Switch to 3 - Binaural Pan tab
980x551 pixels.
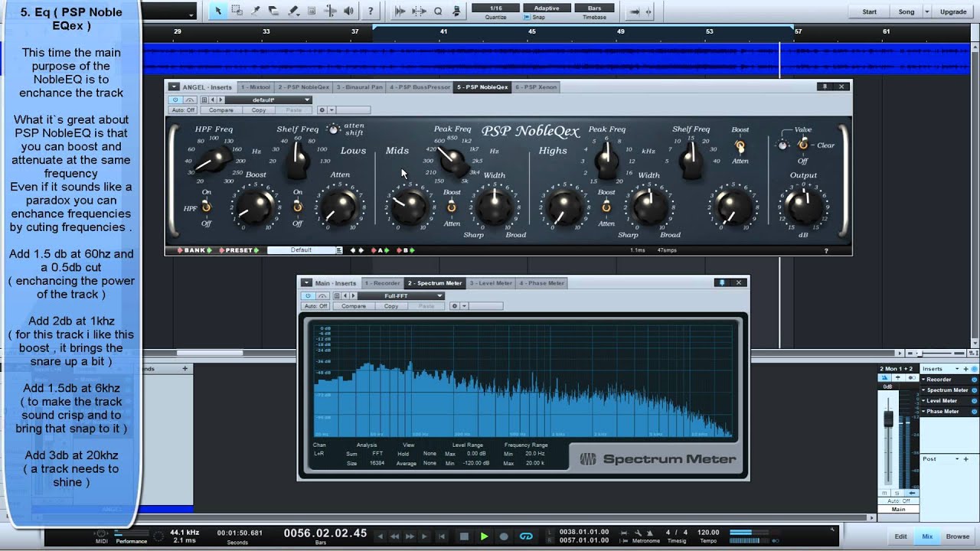[x=359, y=87]
